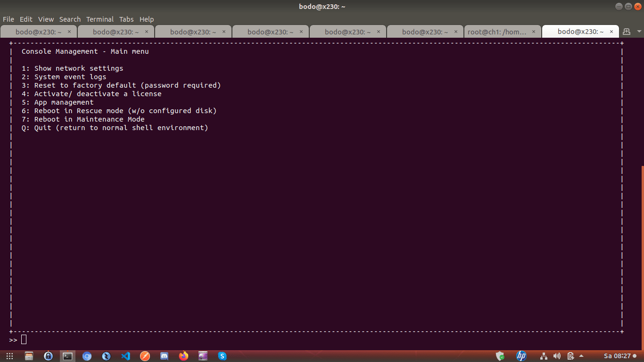Open the Show Applications grid icon
The height and width of the screenshot is (362, 644).
pyautogui.click(x=9, y=356)
